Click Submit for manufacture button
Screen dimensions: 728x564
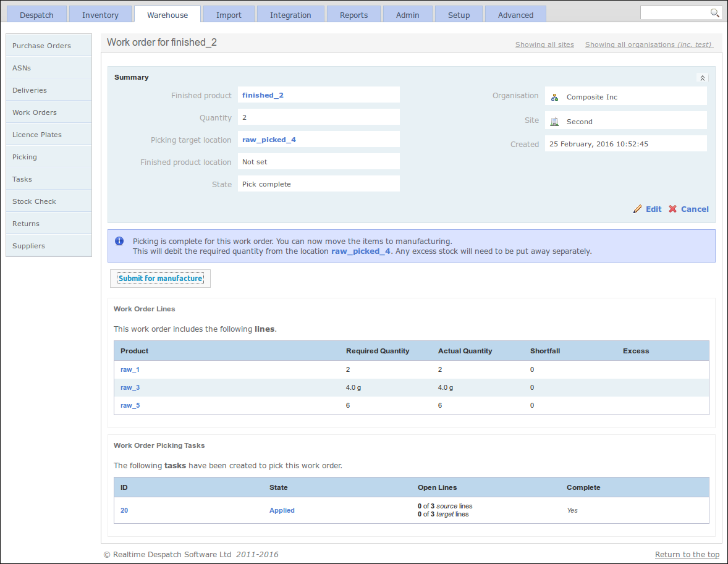160,279
